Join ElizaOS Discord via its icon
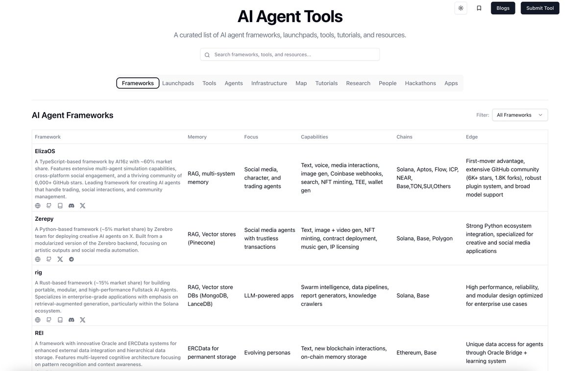This screenshot has height=371, width=588. coord(72,206)
